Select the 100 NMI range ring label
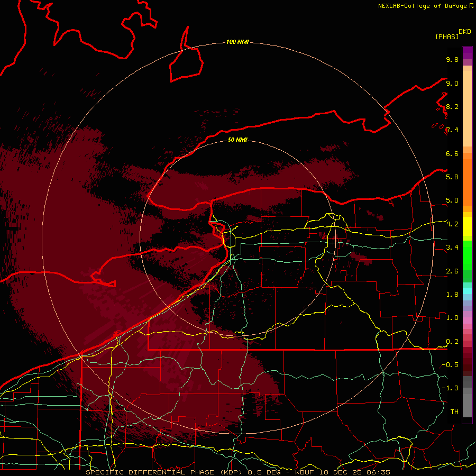 tap(237, 42)
